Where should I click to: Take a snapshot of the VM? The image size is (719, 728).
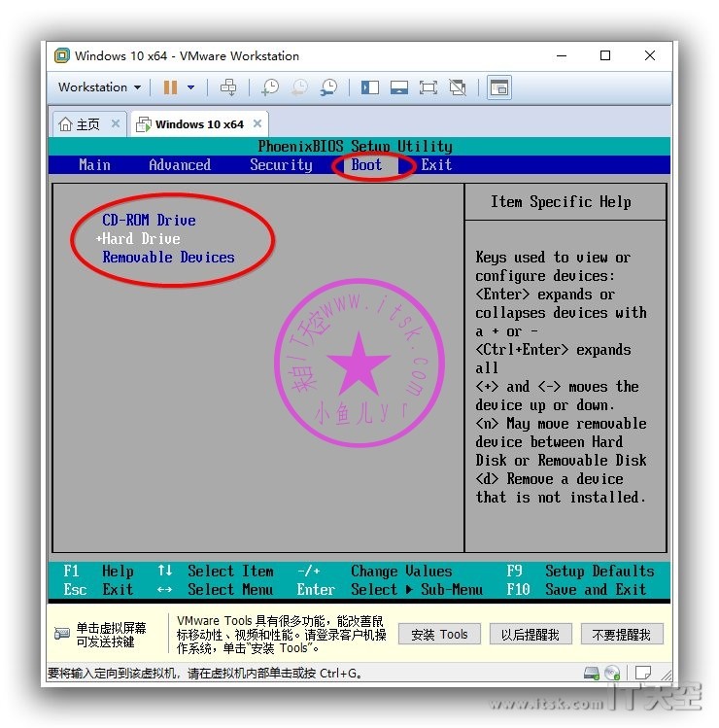pos(270,87)
